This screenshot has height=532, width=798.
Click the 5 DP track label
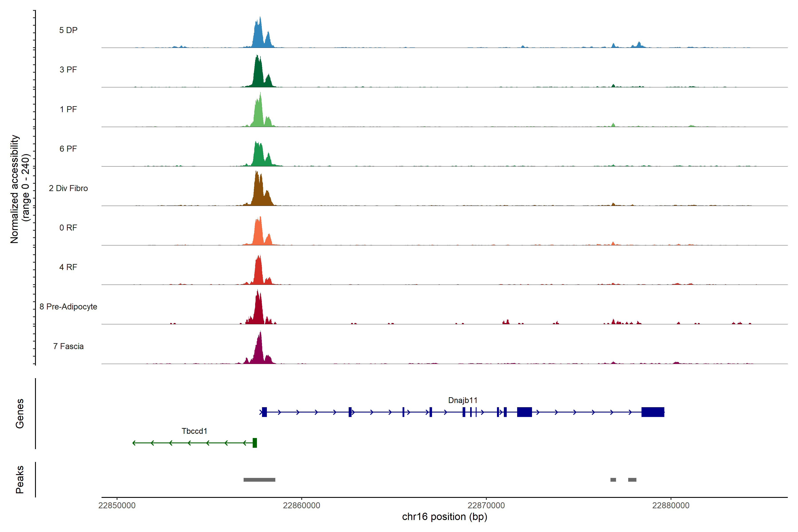pyautogui.click(x=68, y=30)
